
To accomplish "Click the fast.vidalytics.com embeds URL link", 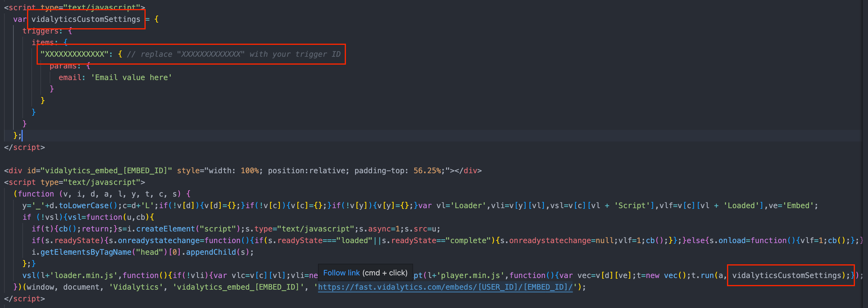I will (445, 287).
